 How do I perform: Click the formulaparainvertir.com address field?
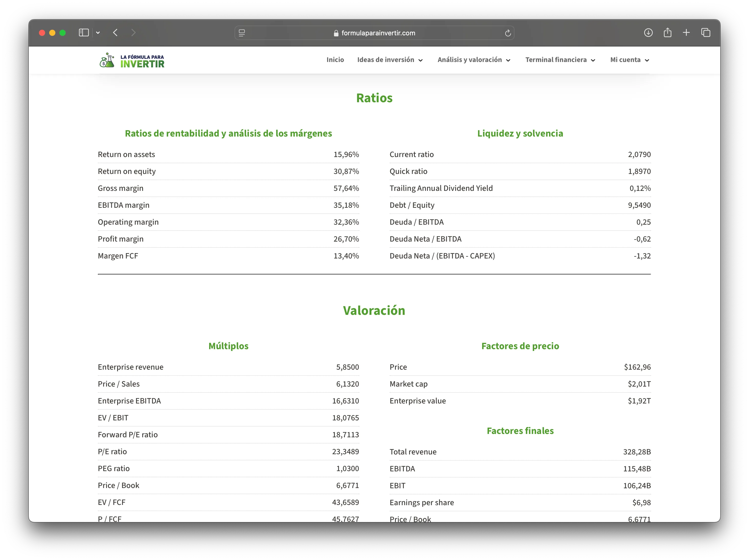coord(374,33)
